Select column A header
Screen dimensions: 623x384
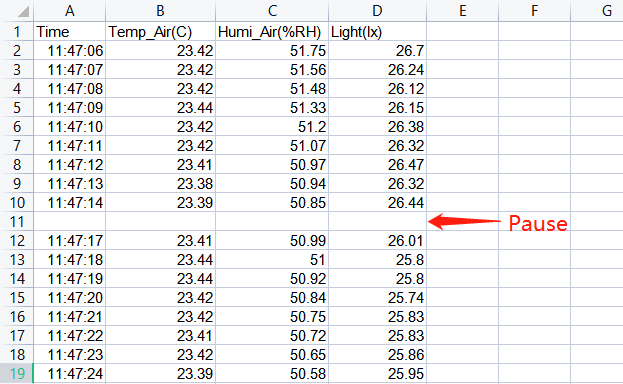click(x=70, y=11)
